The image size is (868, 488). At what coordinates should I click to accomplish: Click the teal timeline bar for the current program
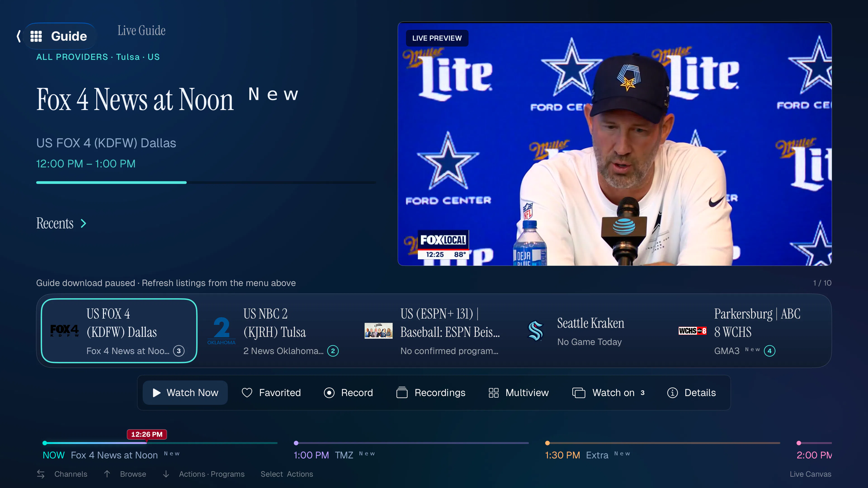click(x=160, y=443)
